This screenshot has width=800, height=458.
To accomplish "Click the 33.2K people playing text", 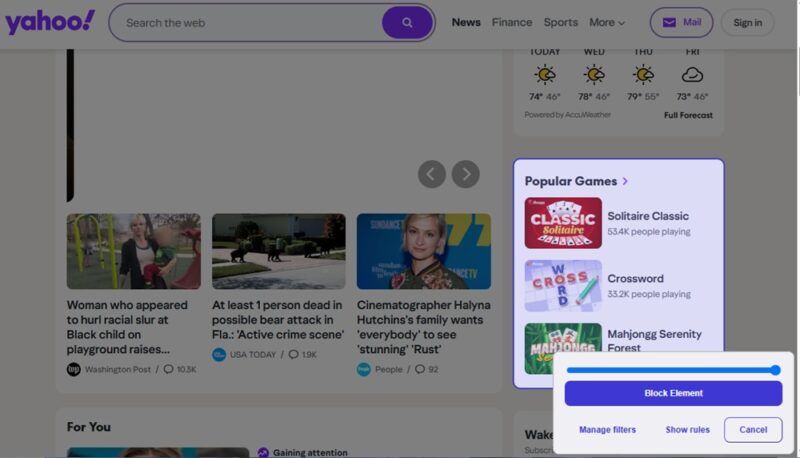I will pyautogui.click(x=648, y=294).
